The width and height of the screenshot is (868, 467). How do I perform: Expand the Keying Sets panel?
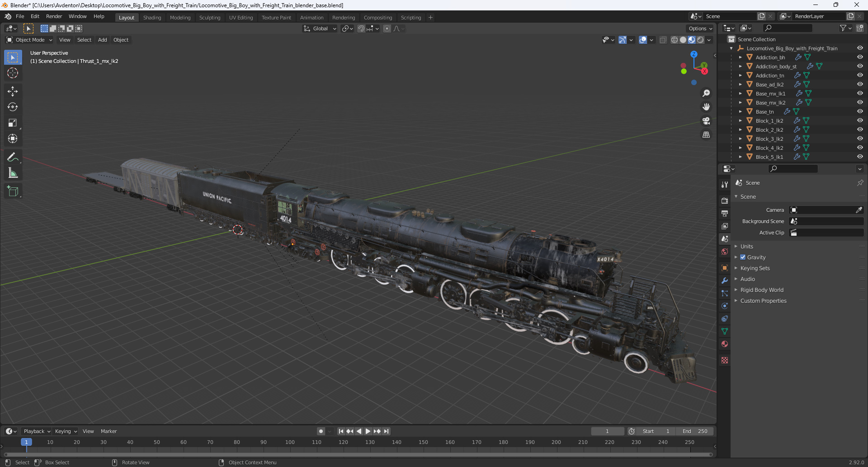click(755, 268)
